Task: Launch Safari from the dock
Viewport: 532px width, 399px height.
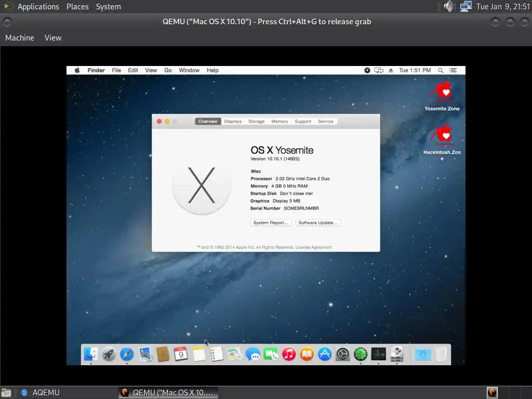Action: (x=127, y=354)
